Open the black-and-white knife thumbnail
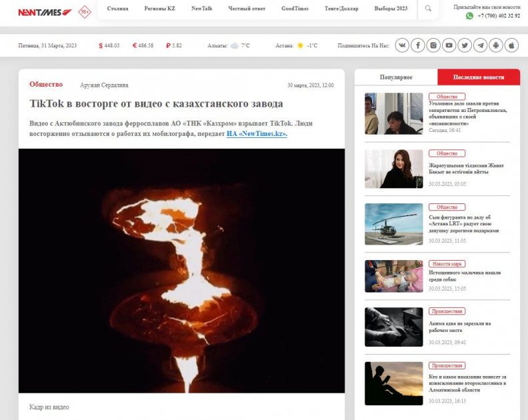 393,327
